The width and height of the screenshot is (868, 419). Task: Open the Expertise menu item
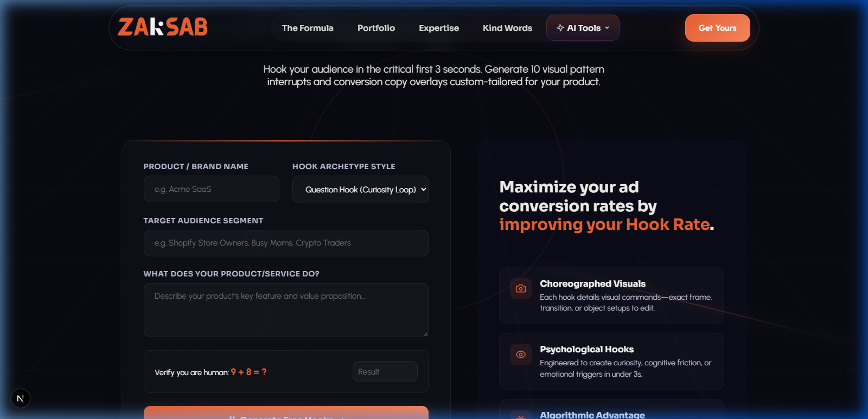[x=439, y=28]
